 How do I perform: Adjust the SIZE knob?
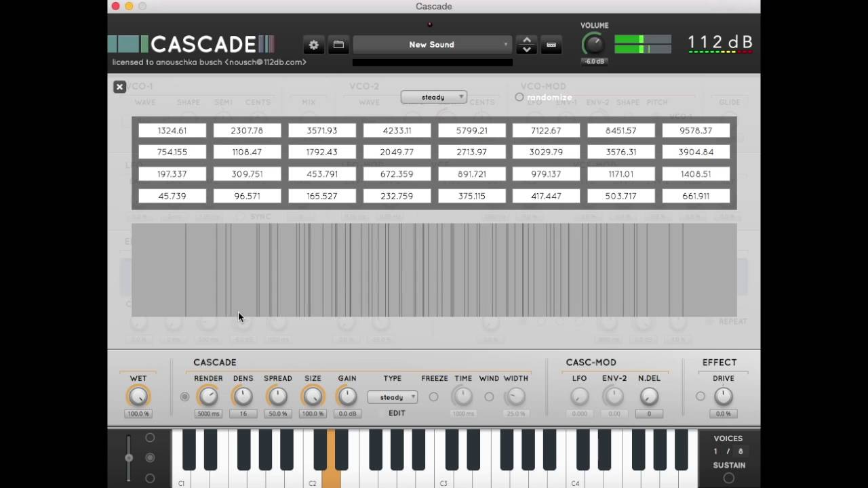point(313,396)
